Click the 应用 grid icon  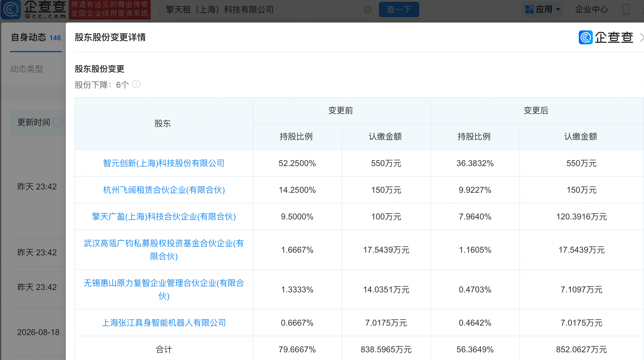(529, 9)
